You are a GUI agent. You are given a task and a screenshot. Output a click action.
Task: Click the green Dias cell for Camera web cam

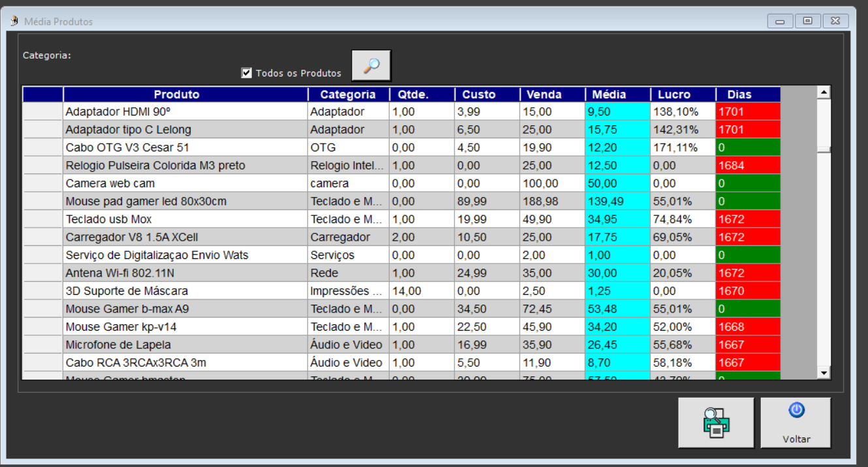tap(747, 183)
